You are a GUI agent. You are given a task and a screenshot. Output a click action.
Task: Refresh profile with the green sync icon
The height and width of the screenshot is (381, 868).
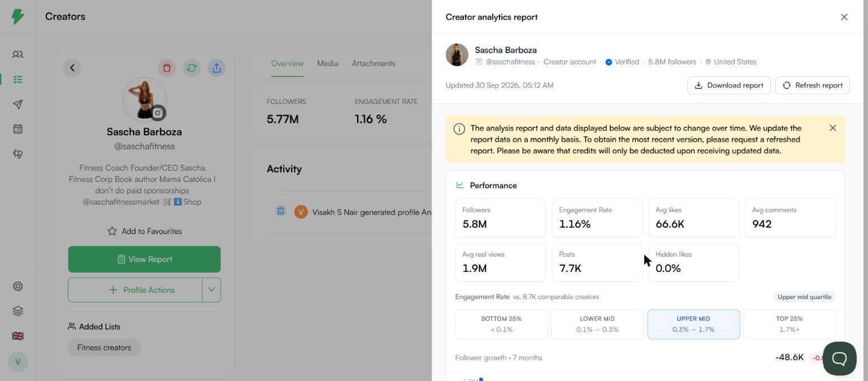[x=192, y=68]
